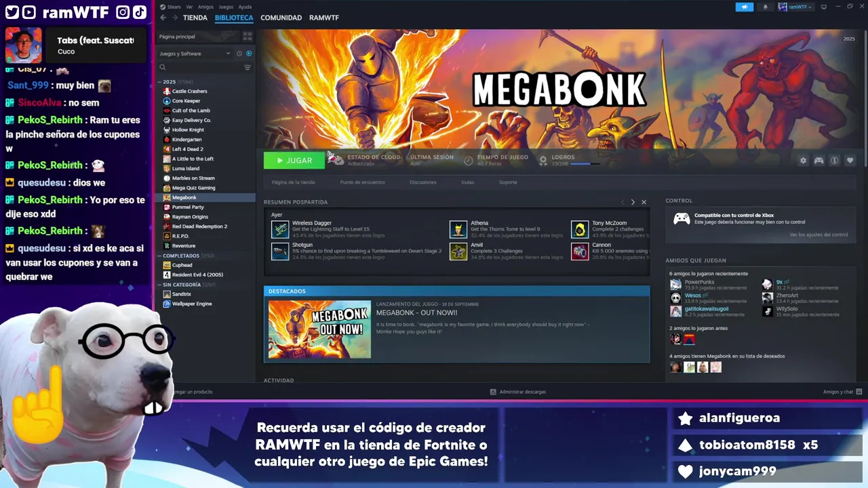
Task: Click the Pummel Party game icon
Action: tap(167, 207)
